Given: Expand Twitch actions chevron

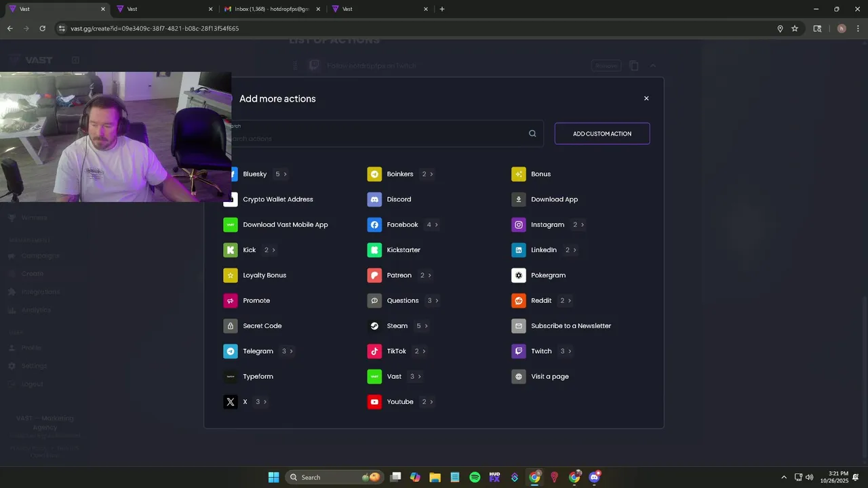Looking at the screenshot, I should coord(570,351).
